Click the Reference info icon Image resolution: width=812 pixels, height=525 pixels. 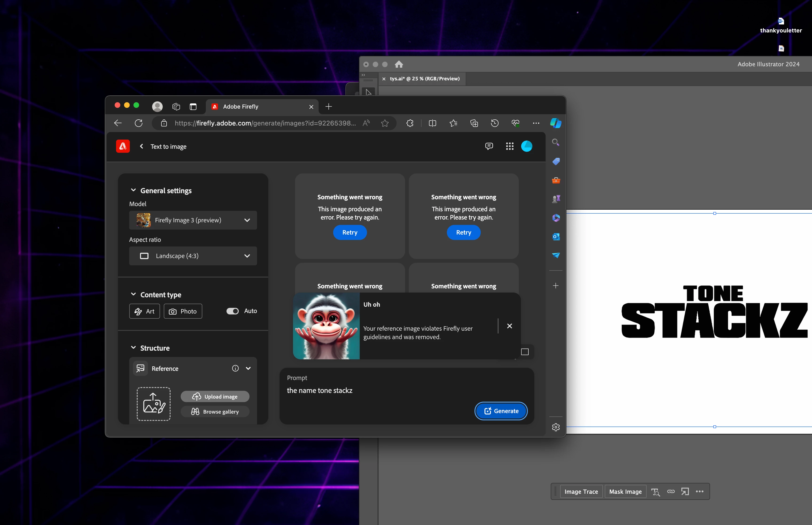tap(235, 368)
